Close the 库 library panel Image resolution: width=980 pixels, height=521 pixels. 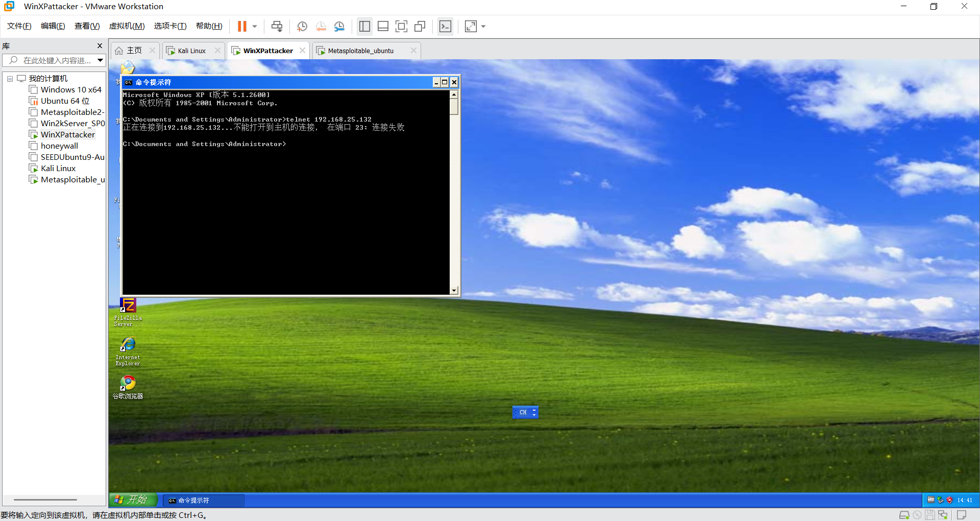coord(100,46)
